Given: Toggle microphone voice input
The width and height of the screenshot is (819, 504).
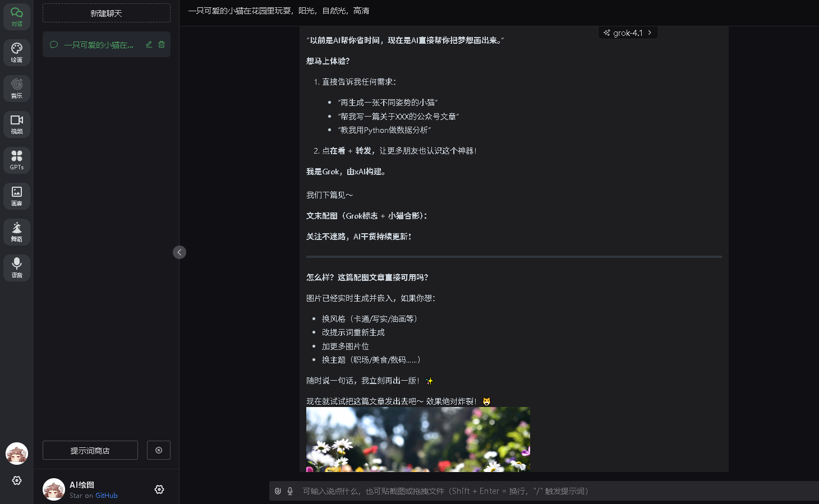Looking at the screenshot, I should tap(290, 491).
